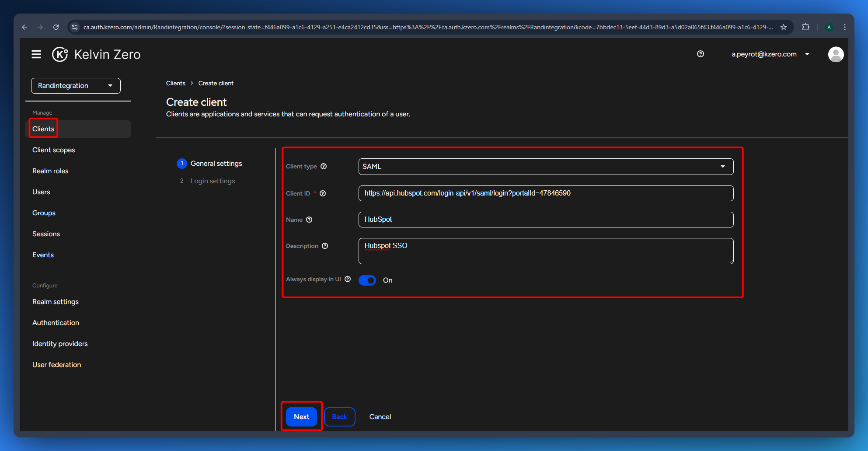
Task: Click the browser address bar URL
Action: [x=428, y=27]
